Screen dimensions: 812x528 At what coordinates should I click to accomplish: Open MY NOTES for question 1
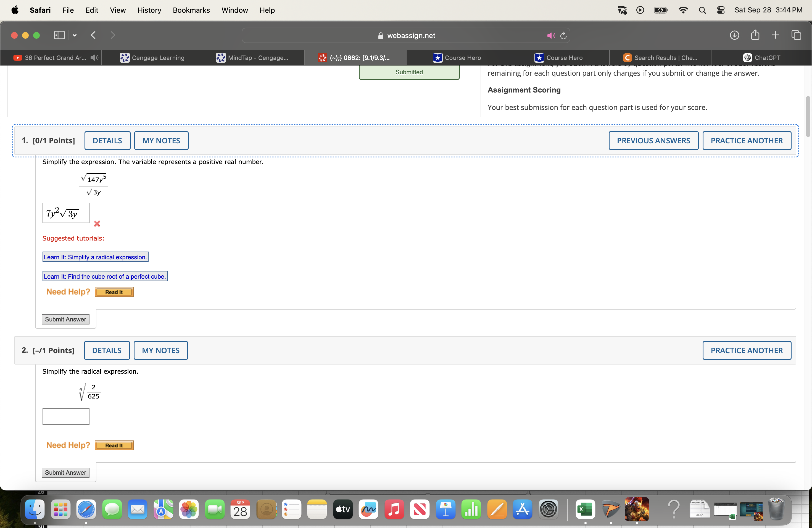pos(161,141)
